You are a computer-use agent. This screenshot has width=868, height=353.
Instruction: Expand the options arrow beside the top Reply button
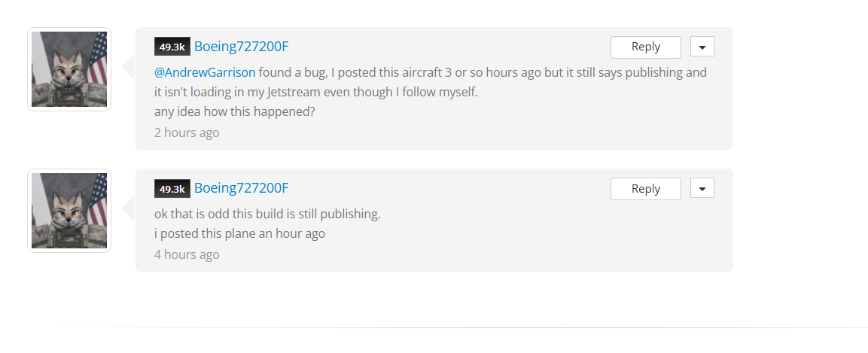click(702, 47)
